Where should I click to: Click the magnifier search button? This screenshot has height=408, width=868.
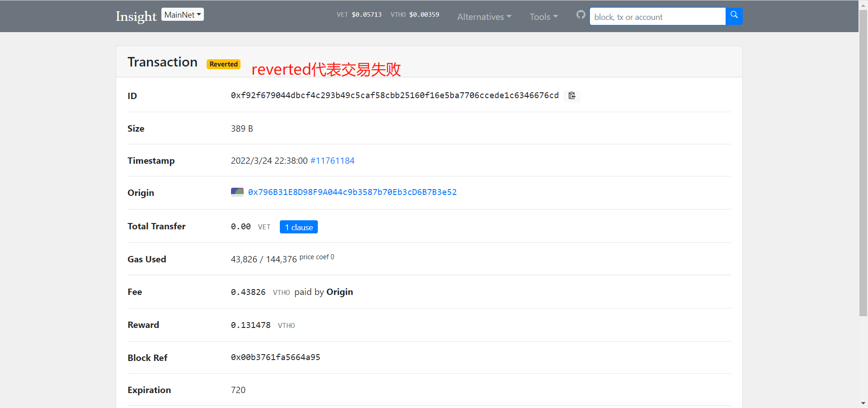pyautogui.click(x=734, y=16)
